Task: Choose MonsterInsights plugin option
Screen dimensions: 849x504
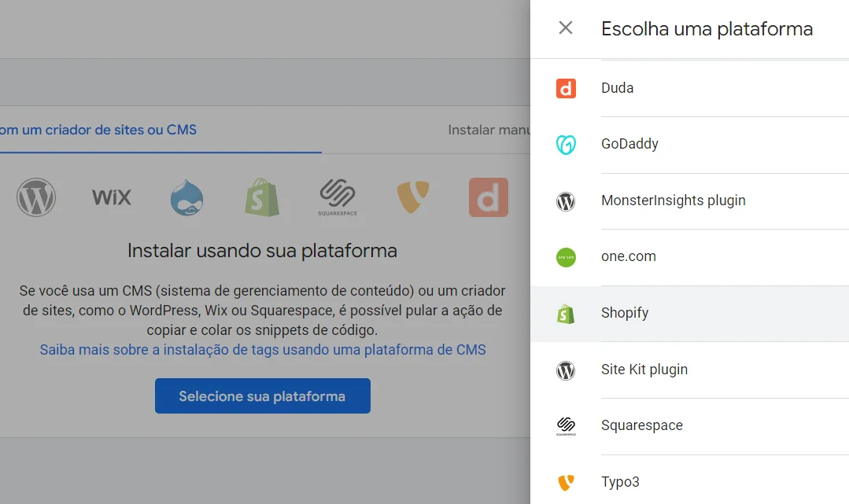Action: (690, 200)
